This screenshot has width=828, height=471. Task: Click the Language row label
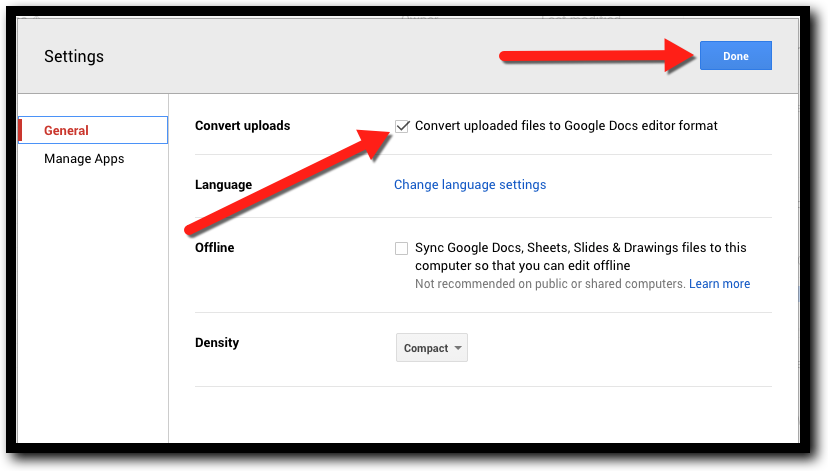(223, 185)
